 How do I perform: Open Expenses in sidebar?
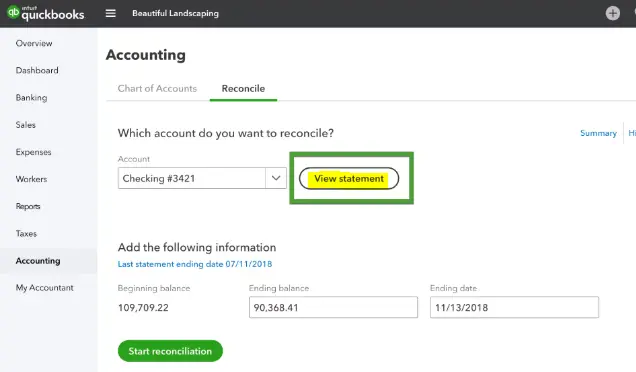(x=33, y=152)
